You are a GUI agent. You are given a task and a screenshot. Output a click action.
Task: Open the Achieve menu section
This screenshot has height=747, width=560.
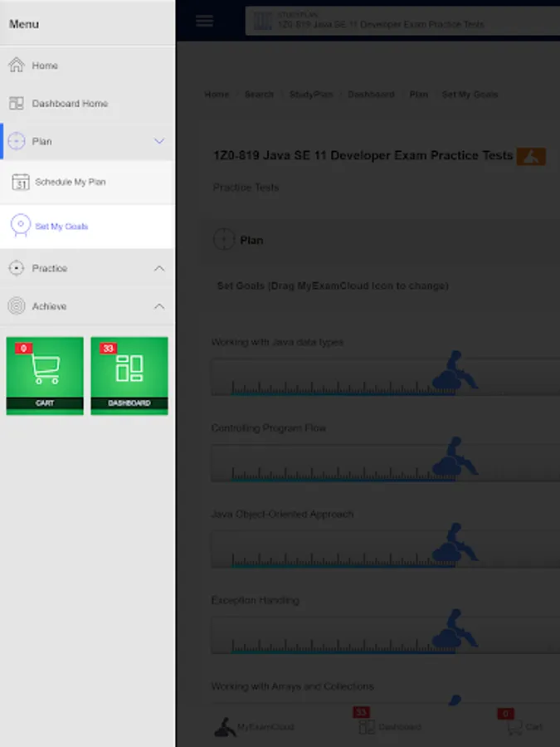click(87, 306)
